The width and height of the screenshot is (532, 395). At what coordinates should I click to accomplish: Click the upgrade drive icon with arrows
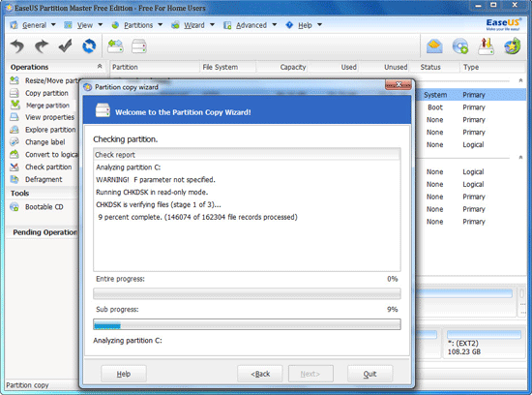[x=487, y=46]
